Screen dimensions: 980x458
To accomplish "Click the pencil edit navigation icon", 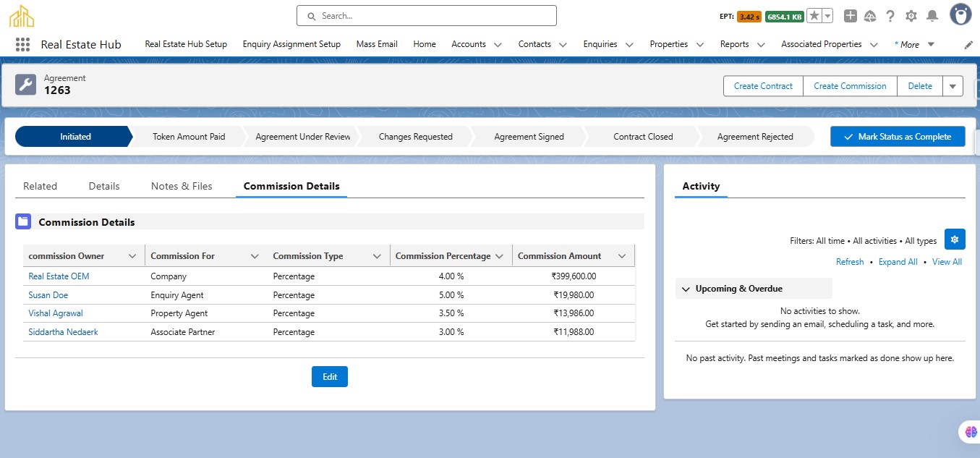I will tap(968, 45).
